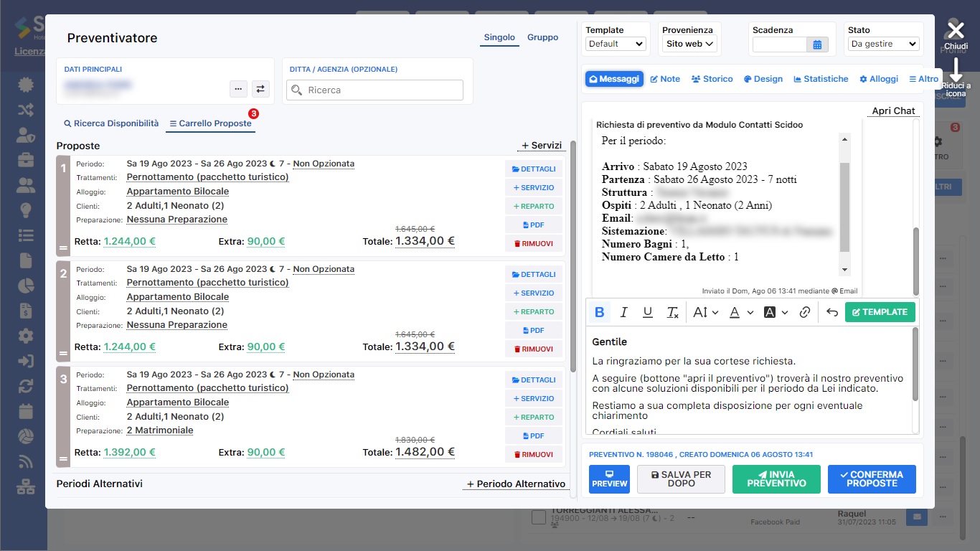Open the calendar icon in left sidebar

pos(26,411)
